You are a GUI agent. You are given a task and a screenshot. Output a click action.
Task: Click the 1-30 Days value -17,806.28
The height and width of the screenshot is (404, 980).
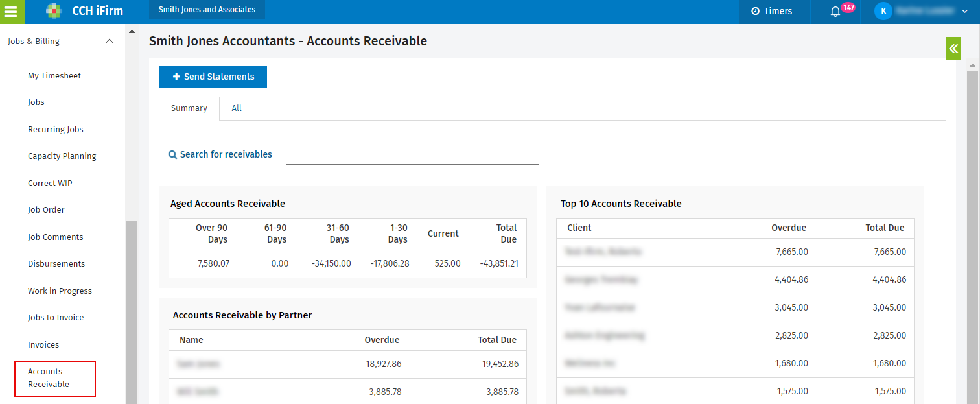tap(389, 264)
